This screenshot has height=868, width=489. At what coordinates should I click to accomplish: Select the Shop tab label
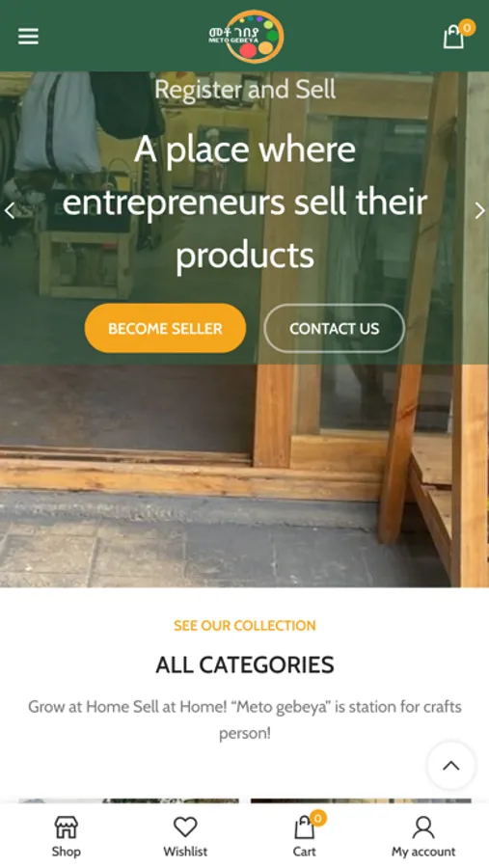click(x=66, y=852)
